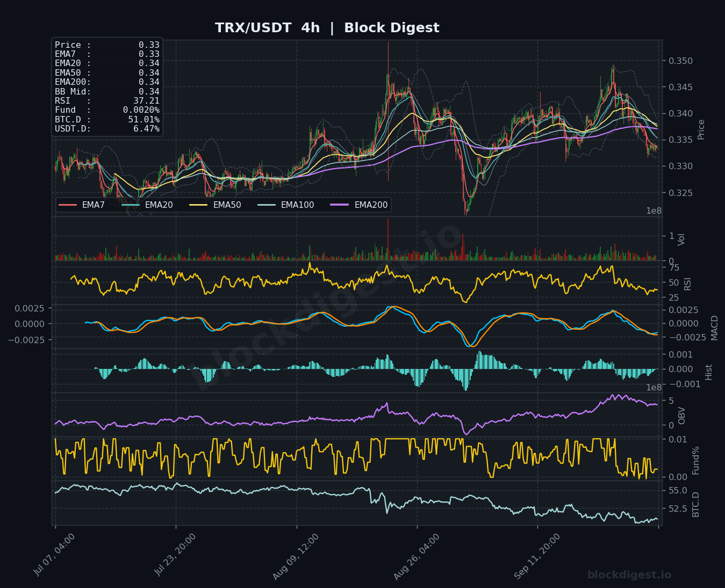Click the Fund% panel axis label
This screenshot has height=588, width=725.
[x=695, y=460]
